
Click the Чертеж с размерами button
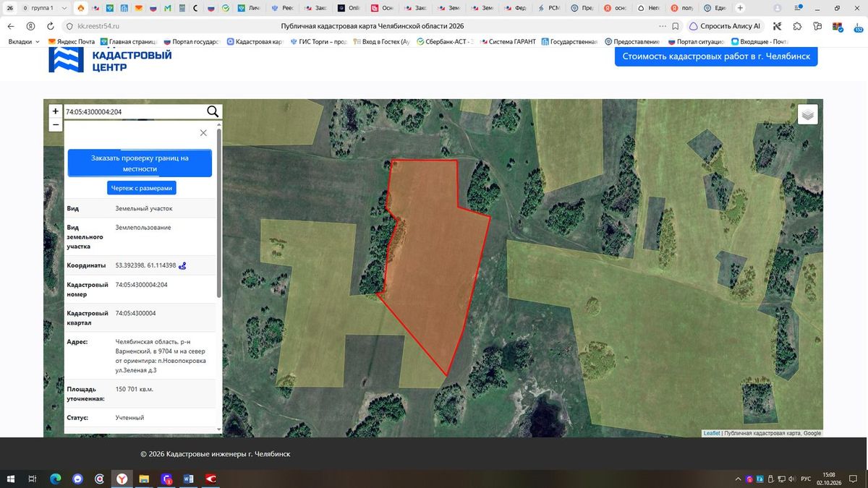(142, 188)
